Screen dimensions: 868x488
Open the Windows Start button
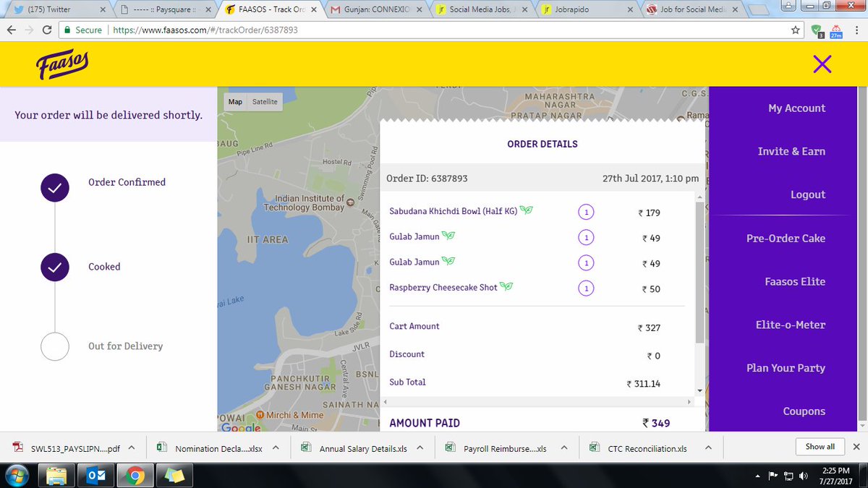coord(17,476)
